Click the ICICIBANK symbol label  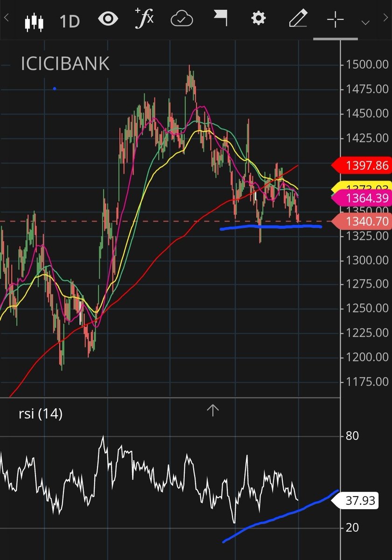(65, 64)
